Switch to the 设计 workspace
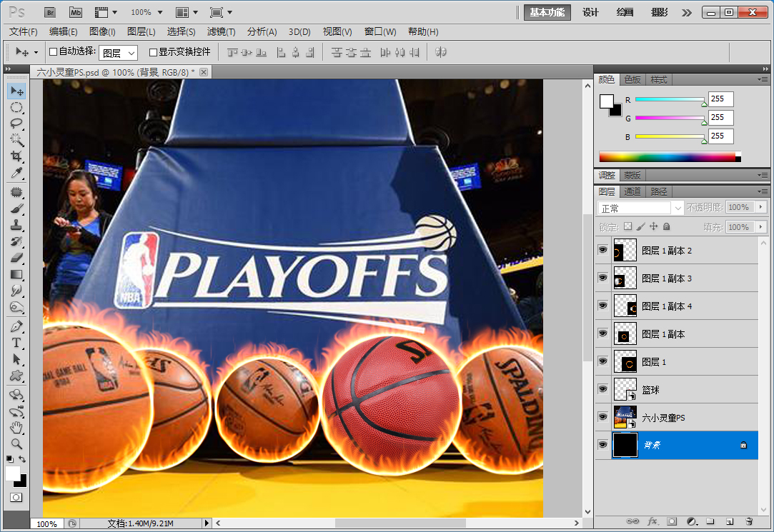This screenshot has width=774, height=532. pos(590,12)
